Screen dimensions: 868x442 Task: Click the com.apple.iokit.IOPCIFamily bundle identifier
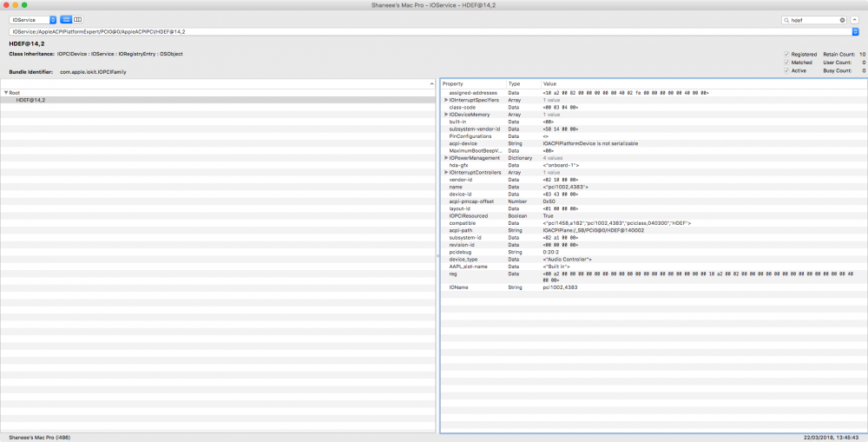(x=93, y=72)
